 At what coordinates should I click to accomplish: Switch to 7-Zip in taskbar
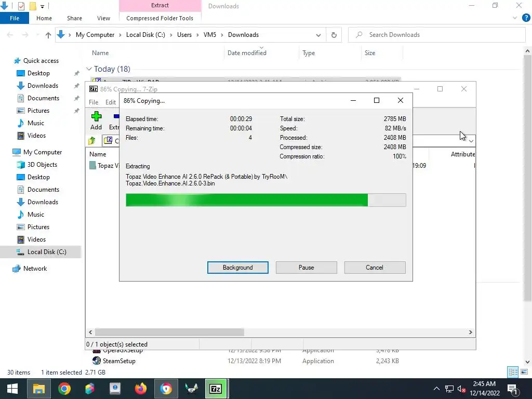tap(216, 389)
